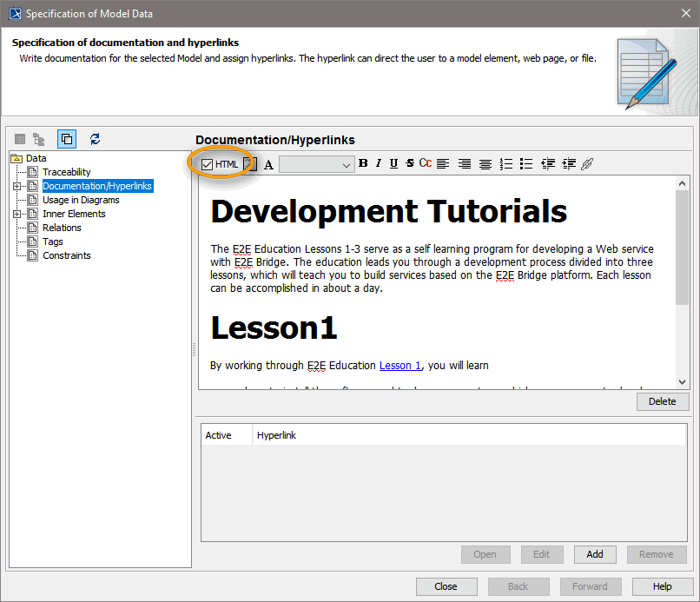Uncheck the HTML checkbox
This screenshot has width=700, height=602.
click(x=207, y=163)
